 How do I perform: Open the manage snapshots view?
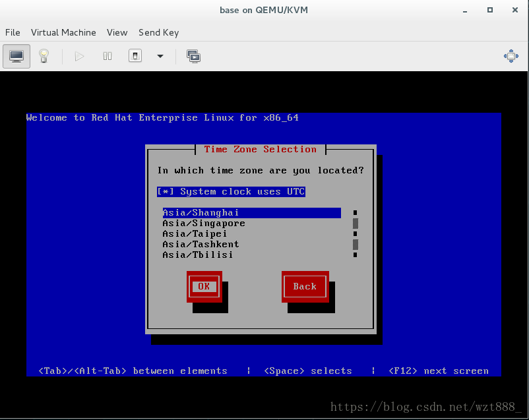pos(193,56)
